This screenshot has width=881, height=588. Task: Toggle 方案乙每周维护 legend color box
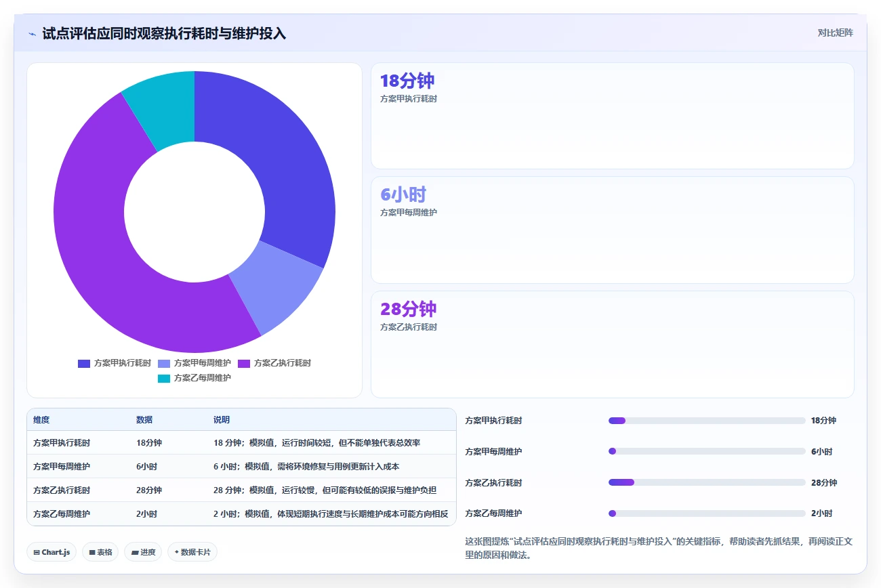click(164, 378)
